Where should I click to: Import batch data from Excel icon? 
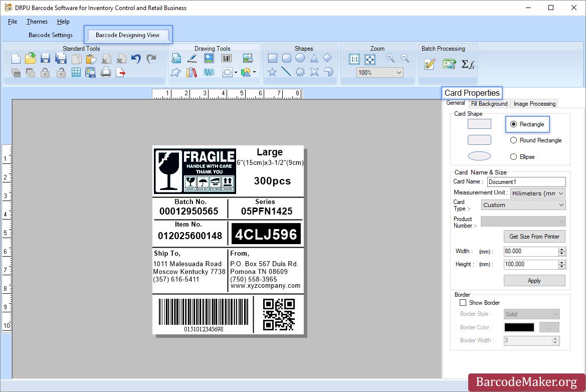pos(449,64)
